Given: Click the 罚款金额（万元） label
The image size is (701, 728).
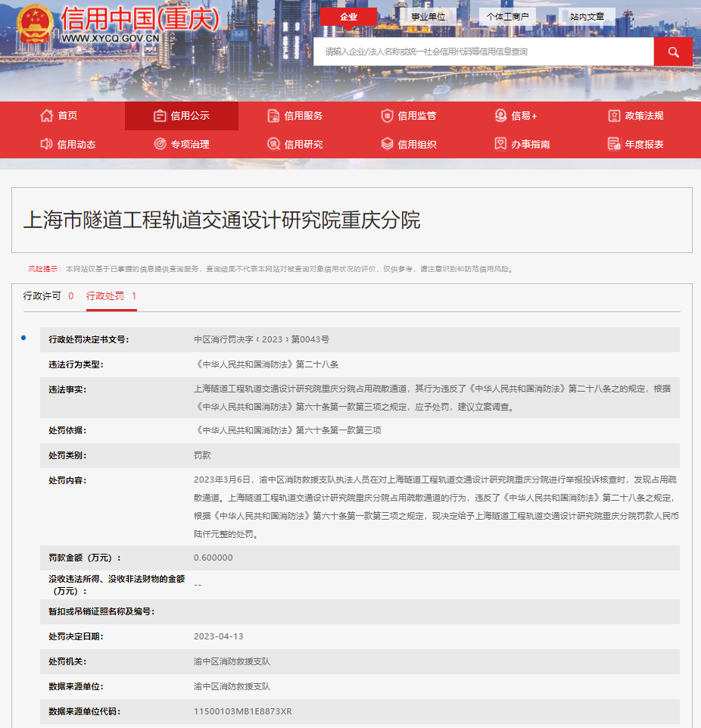Looking at the screenshot, I should (85, 558).
